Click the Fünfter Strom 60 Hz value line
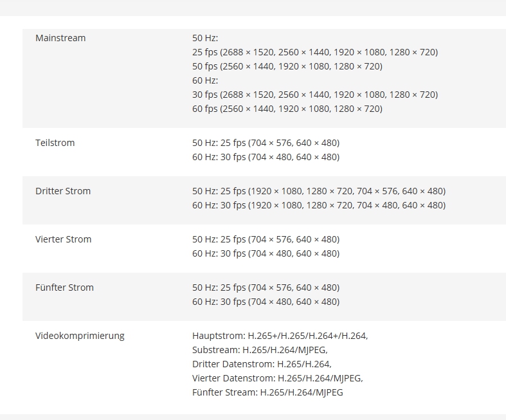The width and height of the screenshot is (506, 420). click(x=266, y=302)
